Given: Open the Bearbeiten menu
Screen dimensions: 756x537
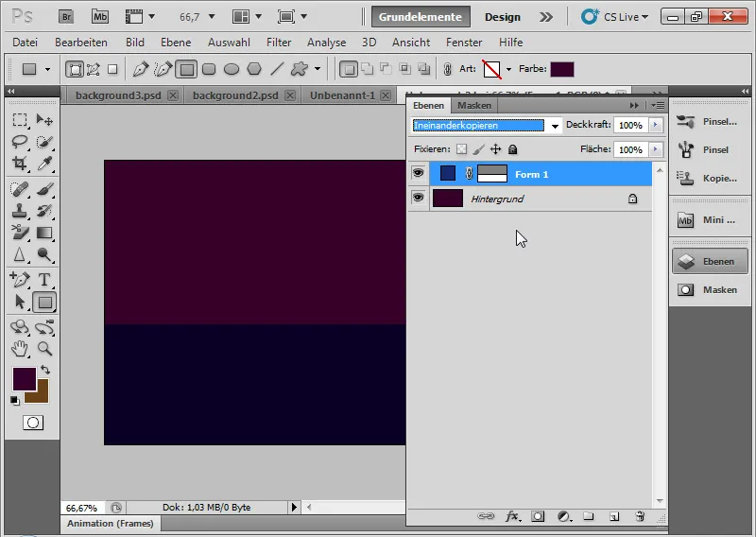Looking at the screenshot, I should pyautogui.click(x=81, y=43).
